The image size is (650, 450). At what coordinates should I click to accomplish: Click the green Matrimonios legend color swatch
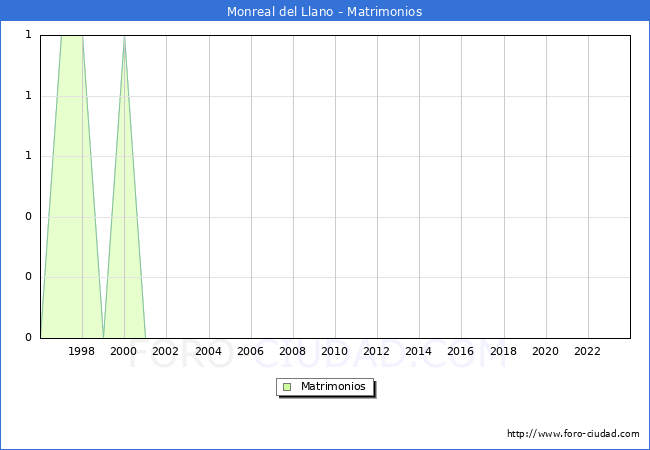(287, 387)
